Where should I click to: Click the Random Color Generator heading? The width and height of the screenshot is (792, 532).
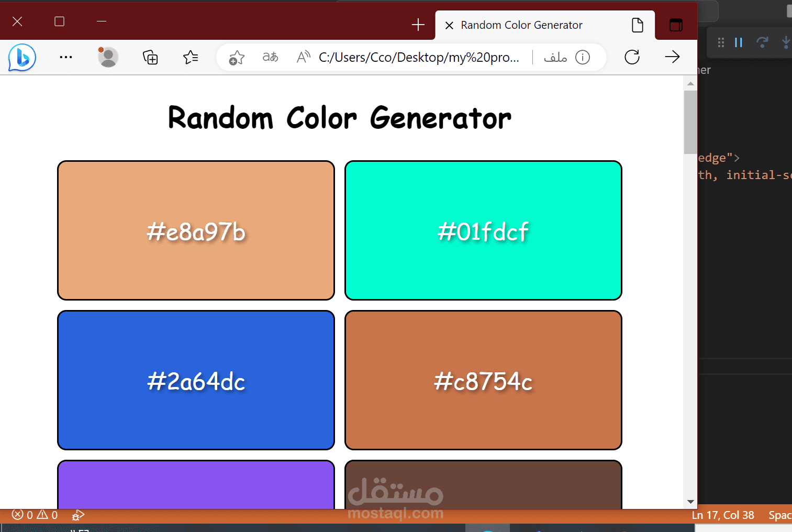point(339,118)
